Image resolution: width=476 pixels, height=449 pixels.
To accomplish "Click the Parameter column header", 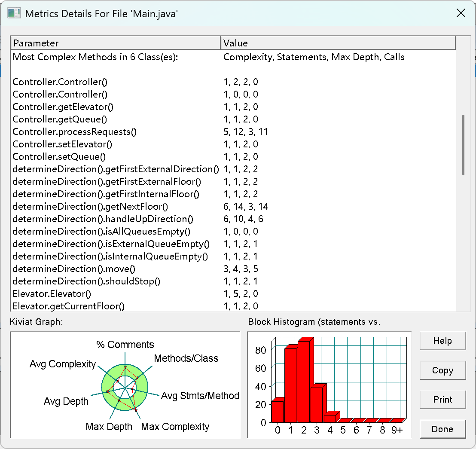I will (x=116, y=43).
